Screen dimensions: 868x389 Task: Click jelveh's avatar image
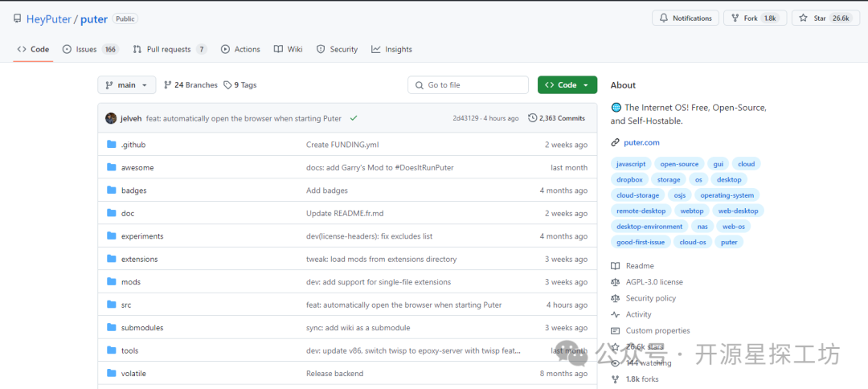click(x=111, y=118)
